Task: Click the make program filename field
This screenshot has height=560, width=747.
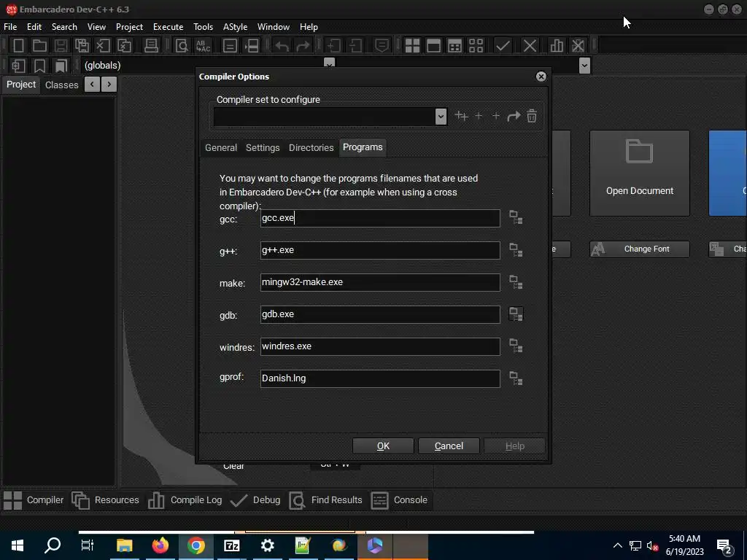Action: (x=380, y=282)
